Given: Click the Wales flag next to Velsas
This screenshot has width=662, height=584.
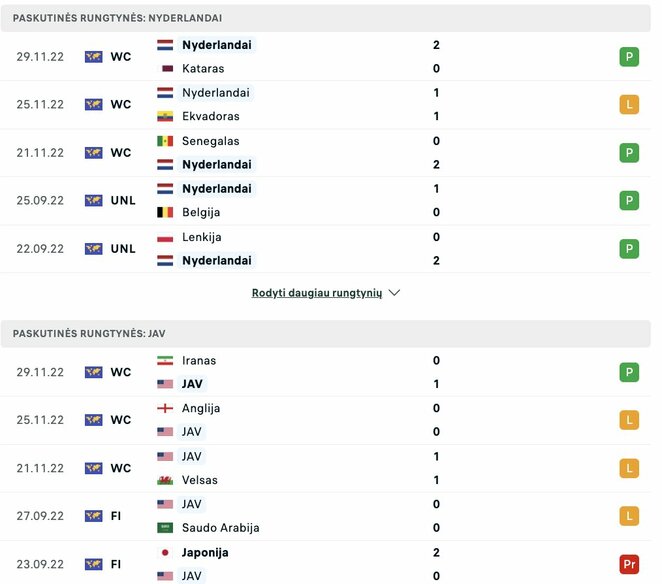Looking at the screenshot, I should pos(166,480).
